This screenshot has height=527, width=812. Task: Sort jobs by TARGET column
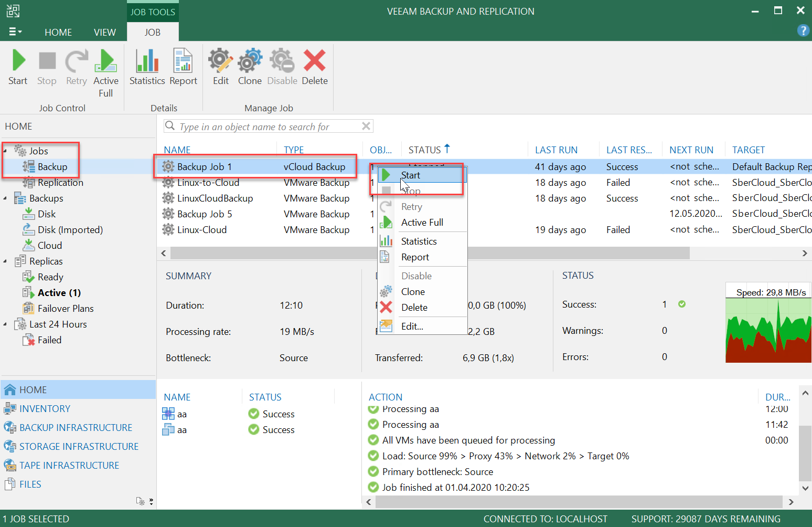(x=749, y=150)
